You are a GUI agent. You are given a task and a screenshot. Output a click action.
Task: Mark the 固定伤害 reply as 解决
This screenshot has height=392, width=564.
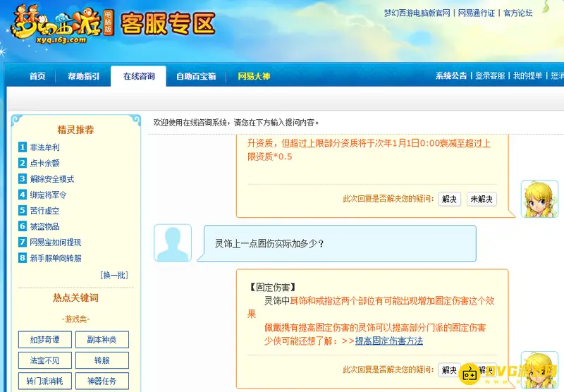[449, 369]
